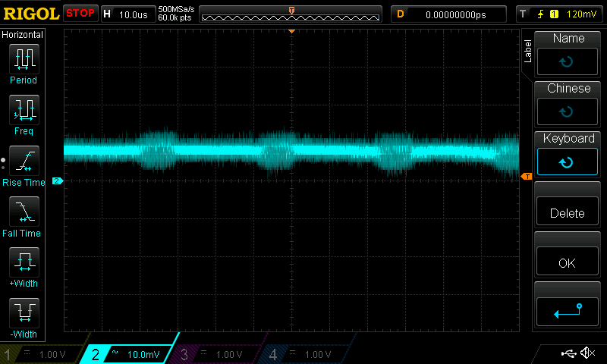Click the Chinese input softkey icon
The height and width of the screenshot is (364, 607).
[567, 111]
